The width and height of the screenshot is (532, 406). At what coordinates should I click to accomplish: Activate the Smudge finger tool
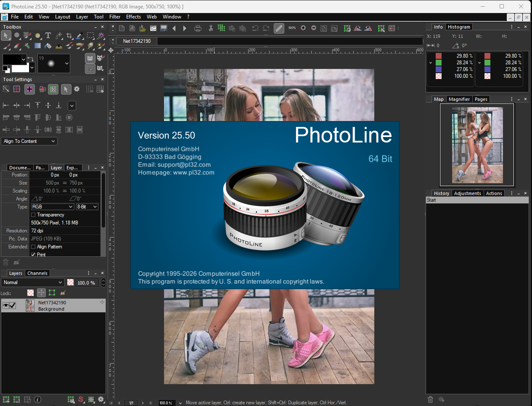coord(90,46)
